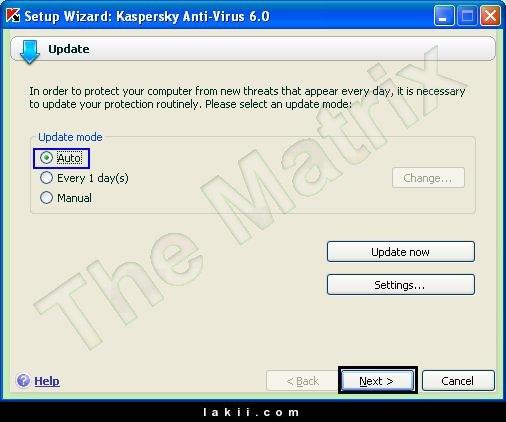Proceed with the Next > button
Screen dimensions: 506x422
(377, 381)
